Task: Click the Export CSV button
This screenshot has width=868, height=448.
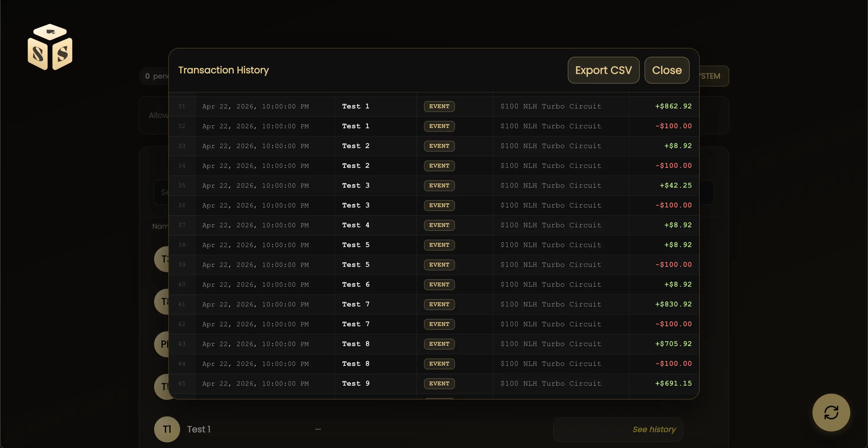Action: click(603, 70)
